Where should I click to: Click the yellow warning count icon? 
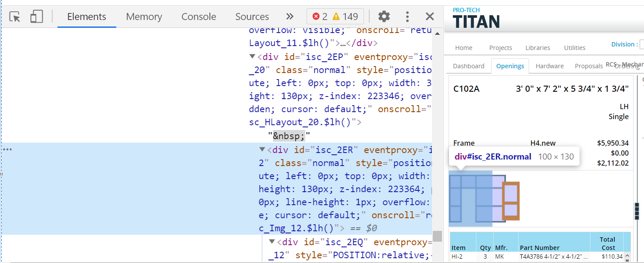336,17
